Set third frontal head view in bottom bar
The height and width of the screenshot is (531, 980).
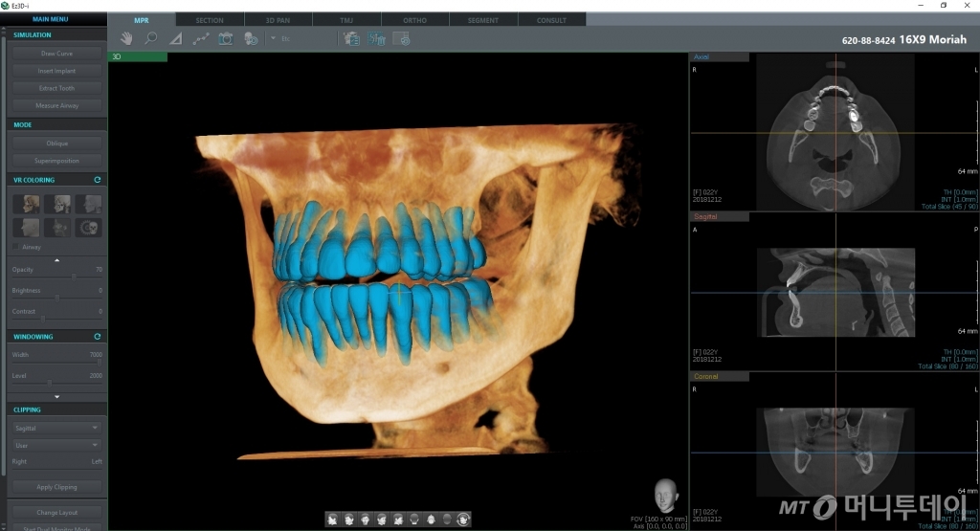[365, 520]
